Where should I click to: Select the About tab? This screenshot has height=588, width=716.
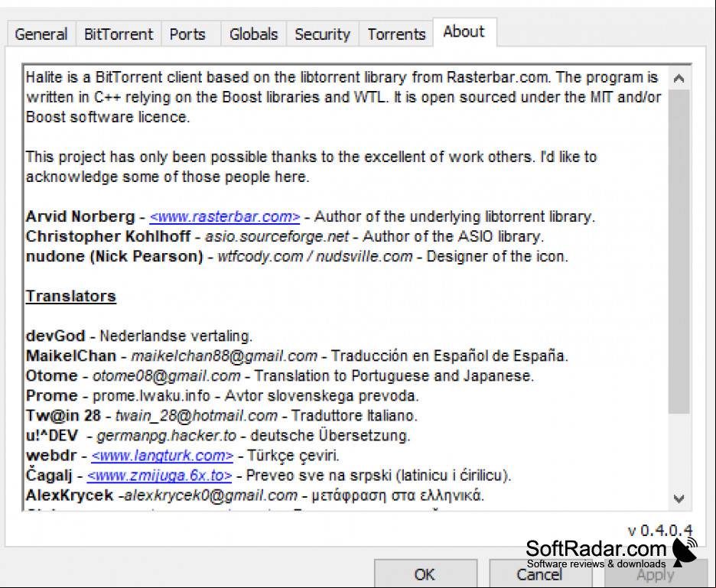click(x=464, y=32)
